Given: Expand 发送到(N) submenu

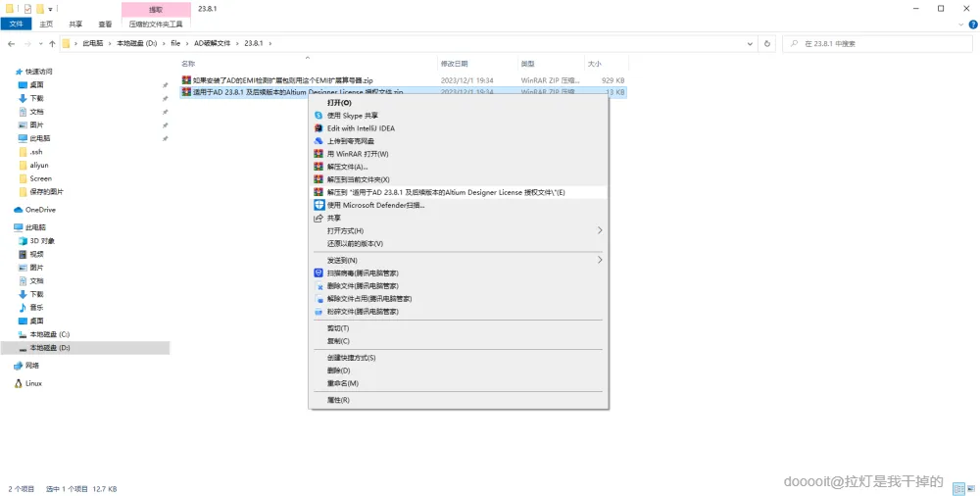Looking at the screenshot, I should (x=458, y=260).
